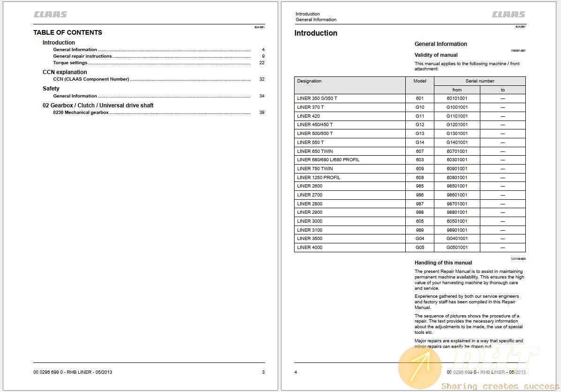Click model code G12 in the table

click(x=420, y=124)
